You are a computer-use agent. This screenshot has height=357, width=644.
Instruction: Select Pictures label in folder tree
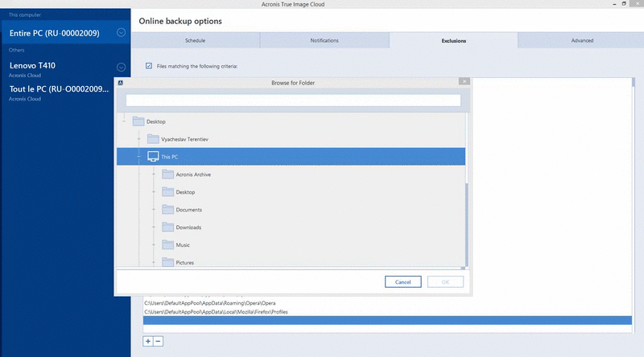(185, 263)
